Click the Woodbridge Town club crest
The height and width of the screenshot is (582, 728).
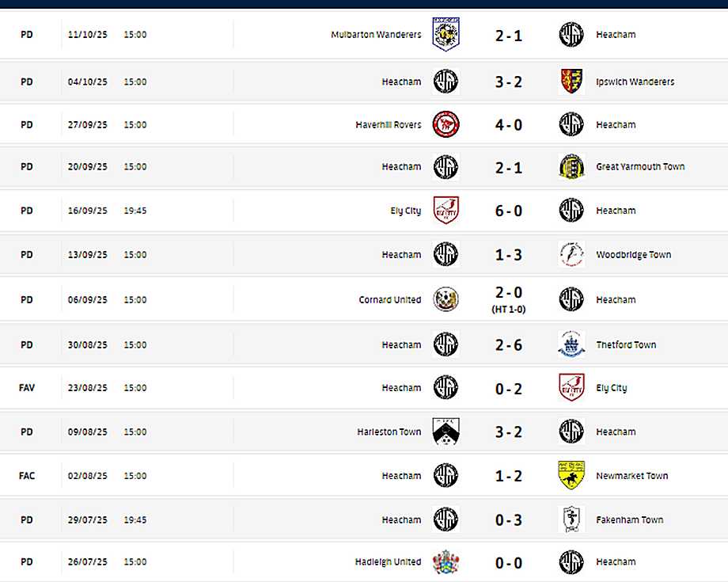[571, 255]
